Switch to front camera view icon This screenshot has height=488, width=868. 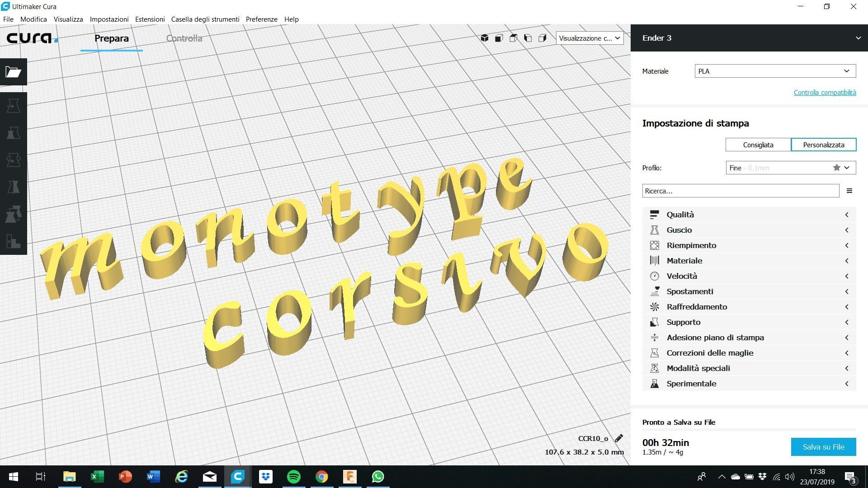[x=499, y=38]
